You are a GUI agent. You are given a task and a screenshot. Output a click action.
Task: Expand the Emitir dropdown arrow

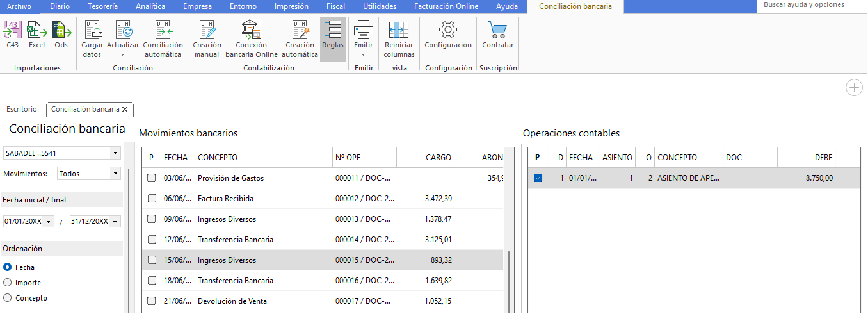pos(364,55)
